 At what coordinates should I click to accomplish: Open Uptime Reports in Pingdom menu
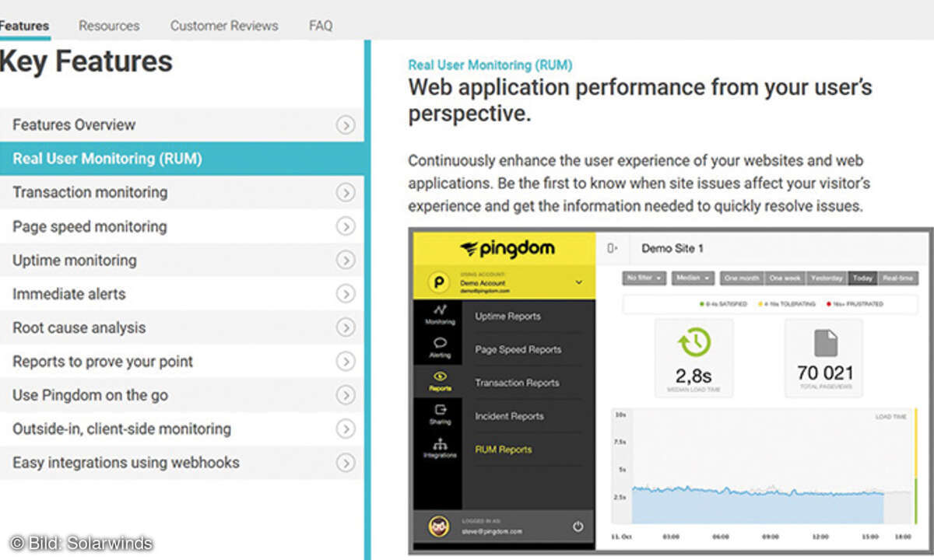(x=507, y=317)
